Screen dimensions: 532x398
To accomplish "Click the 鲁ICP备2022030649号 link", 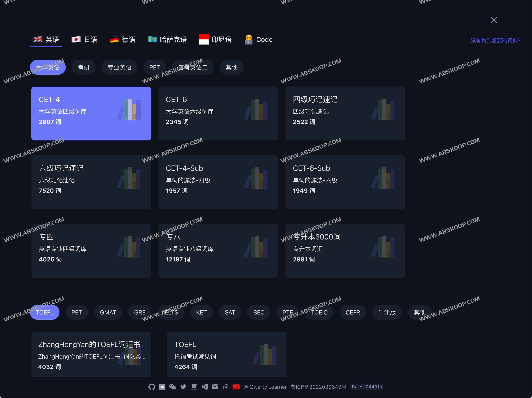I will (x=318, y=387).
